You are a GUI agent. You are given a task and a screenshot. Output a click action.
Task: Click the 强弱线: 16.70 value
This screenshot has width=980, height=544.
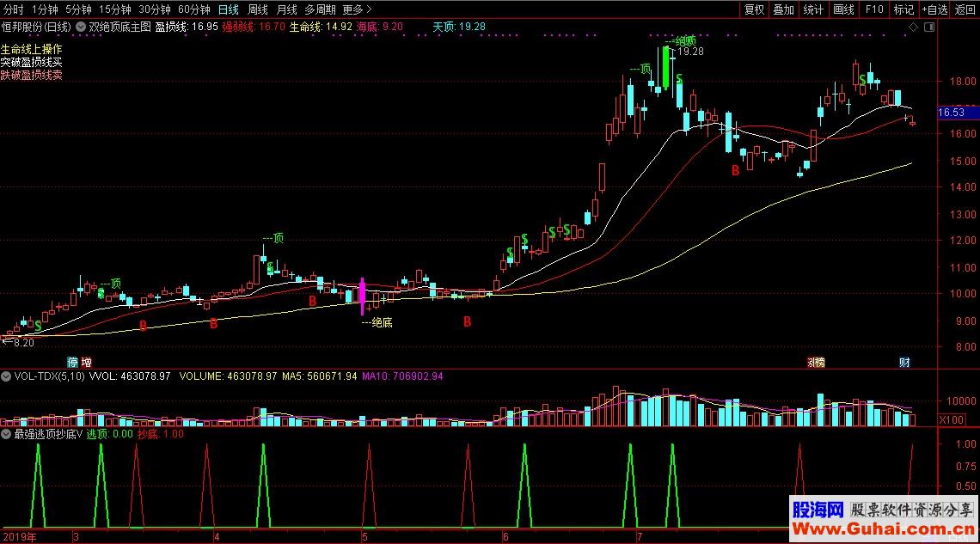pyautogui.click(x=254, y=27)
